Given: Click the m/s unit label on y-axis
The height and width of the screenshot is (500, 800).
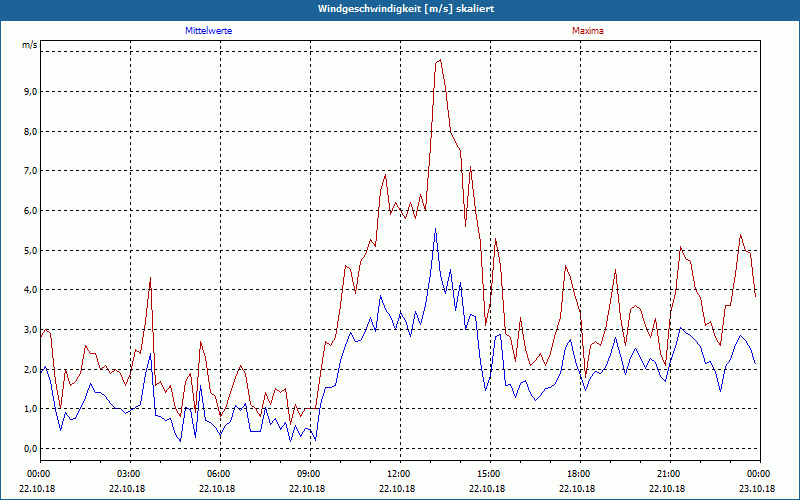Looking at the screenshot, I should [30, 45].
